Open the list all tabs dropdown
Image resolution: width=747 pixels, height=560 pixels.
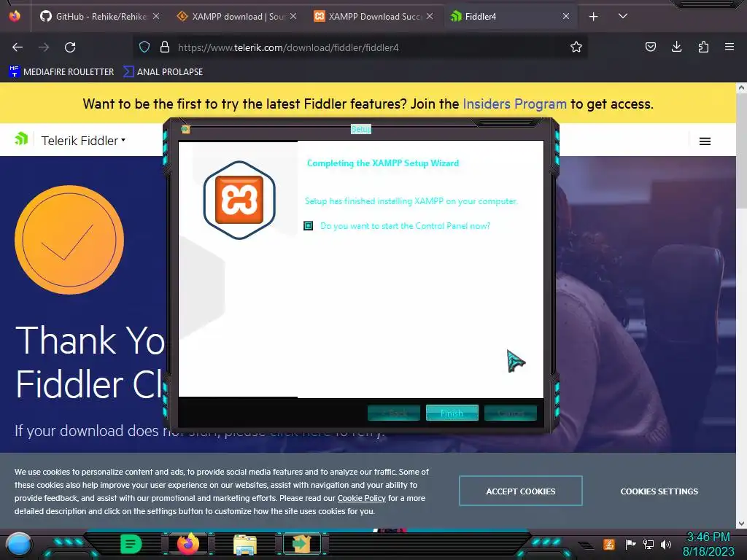point(623,16)
